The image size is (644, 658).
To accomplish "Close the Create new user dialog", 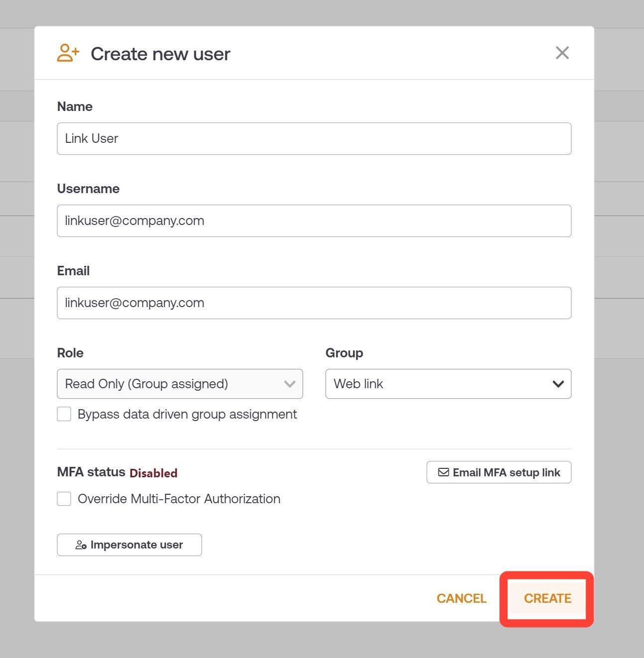I will click(x=562, y=53).
